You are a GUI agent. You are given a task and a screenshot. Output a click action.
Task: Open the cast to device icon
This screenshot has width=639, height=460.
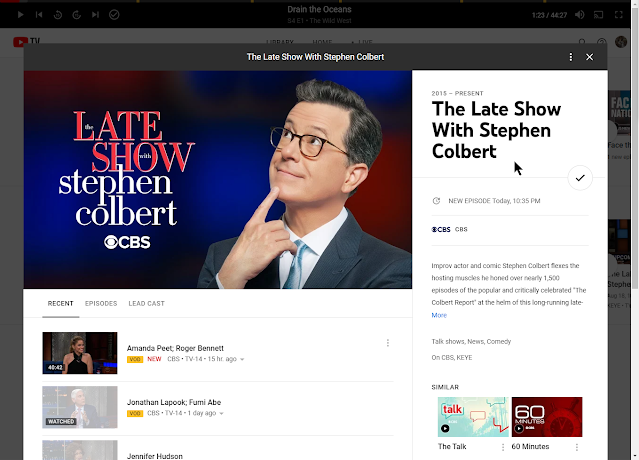coord(598,15)
